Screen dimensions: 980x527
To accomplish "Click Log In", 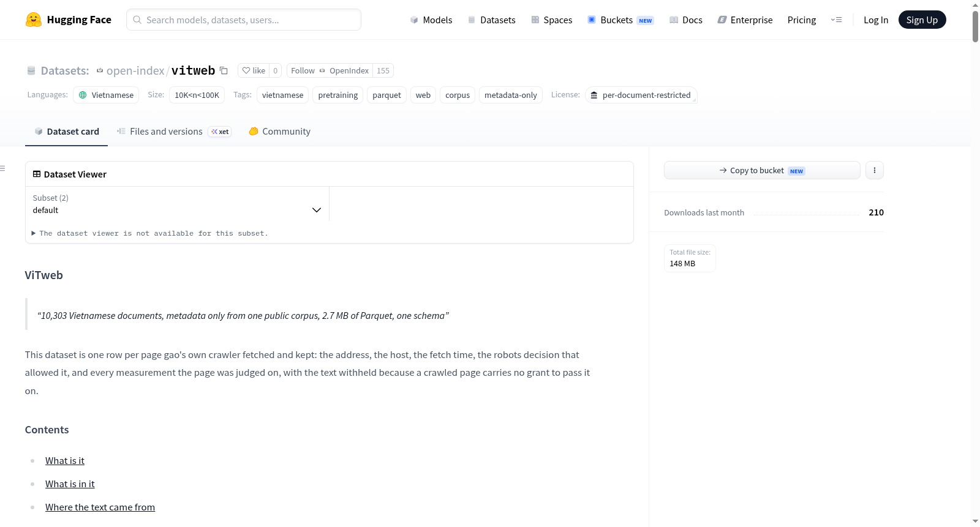I will (x=876, y=20).
